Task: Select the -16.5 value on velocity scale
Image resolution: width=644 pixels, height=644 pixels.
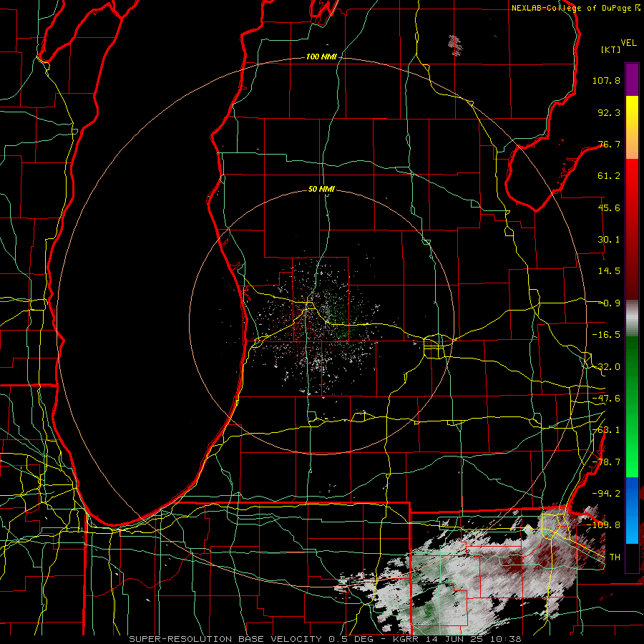Action: click(606, 335)
